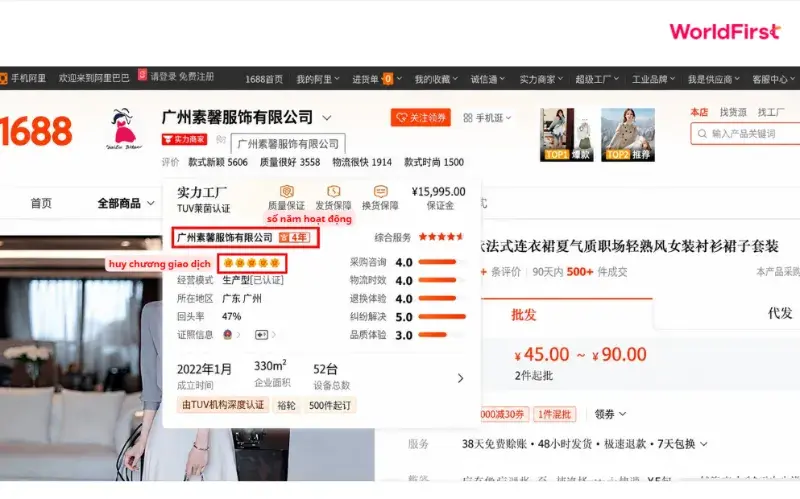
Task: Open the 全部商品 dropdown
Action: pyautogui.click(x=126, y=203)
